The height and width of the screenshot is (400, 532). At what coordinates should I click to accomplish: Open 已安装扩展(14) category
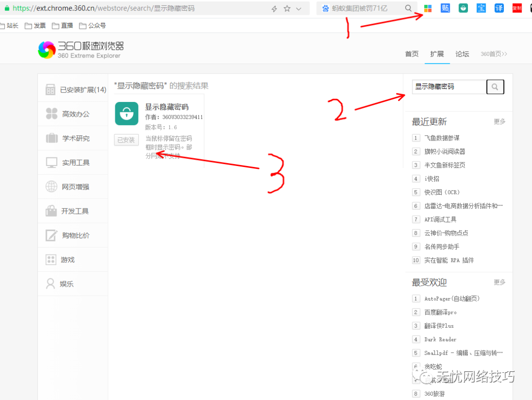[x=73, y=90]
